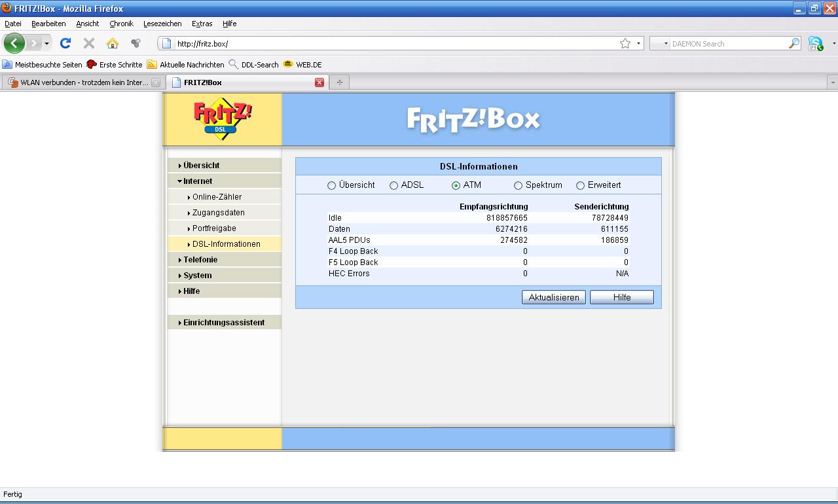Click the grey toolbar icon next to home
This screenshot has width=838, height=504.
tap(136, 43)
